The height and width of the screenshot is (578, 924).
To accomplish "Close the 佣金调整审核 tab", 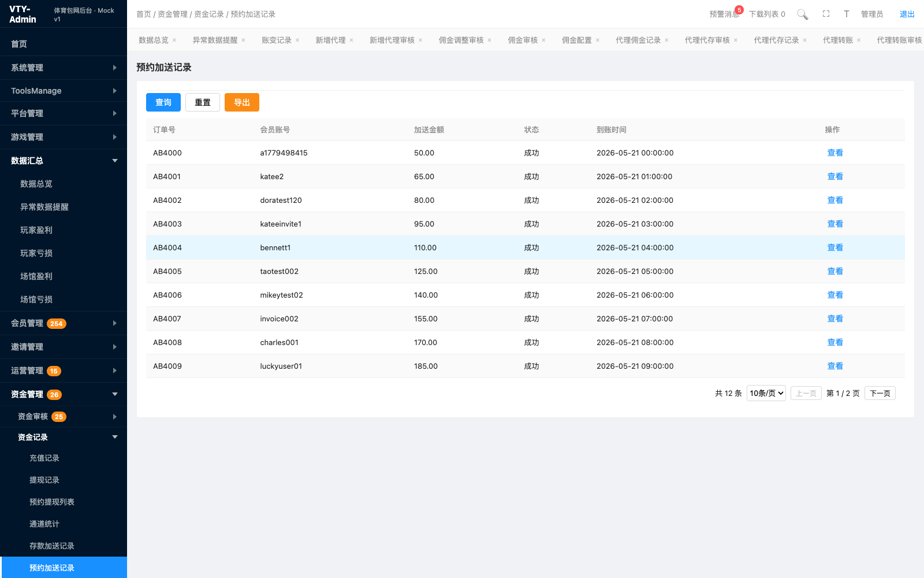I will point(490,40).
